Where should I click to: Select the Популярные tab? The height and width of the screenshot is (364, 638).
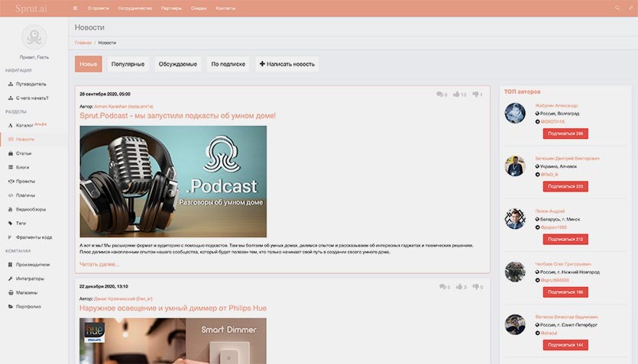pyautogui.click(x=128, y=64)
